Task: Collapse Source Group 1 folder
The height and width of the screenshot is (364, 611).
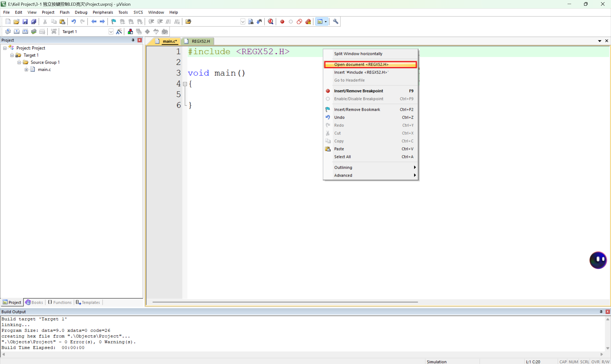Action: [19, 62]
